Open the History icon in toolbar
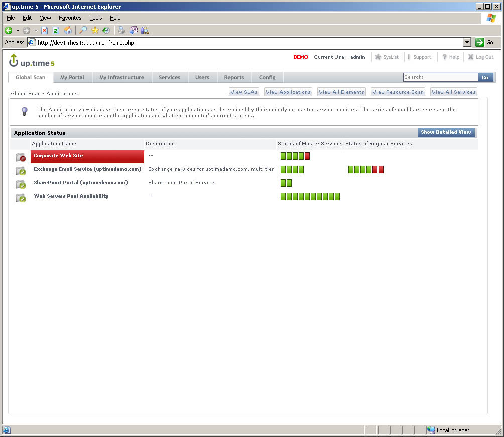The image size is (504, 437). 106,30
